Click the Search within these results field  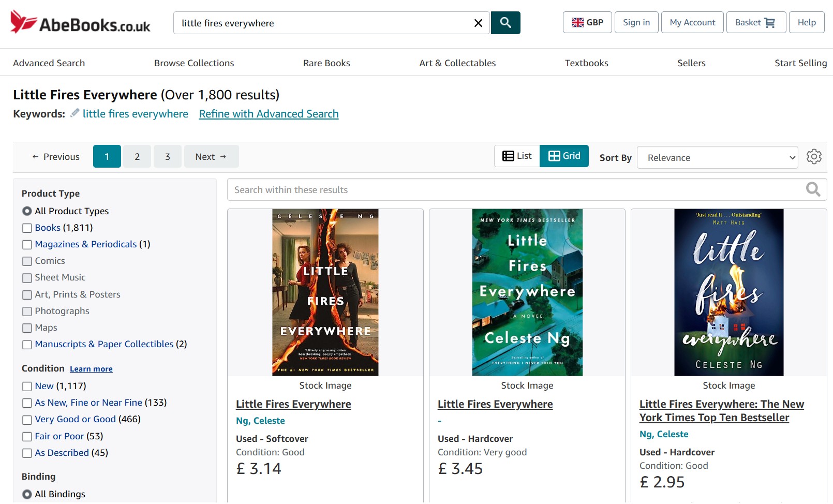[466, 189]
